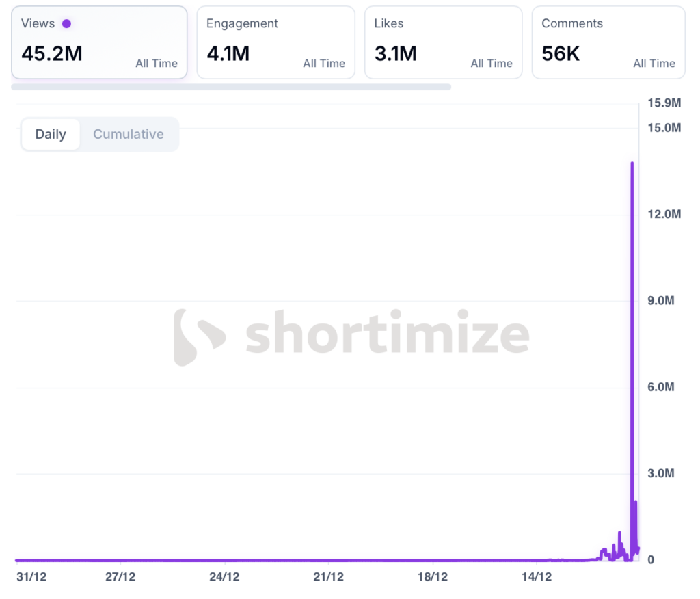Viewport: 700px width, 599px height.
Task: Click the top of the tallest purple spike
Action: (632, 163)
